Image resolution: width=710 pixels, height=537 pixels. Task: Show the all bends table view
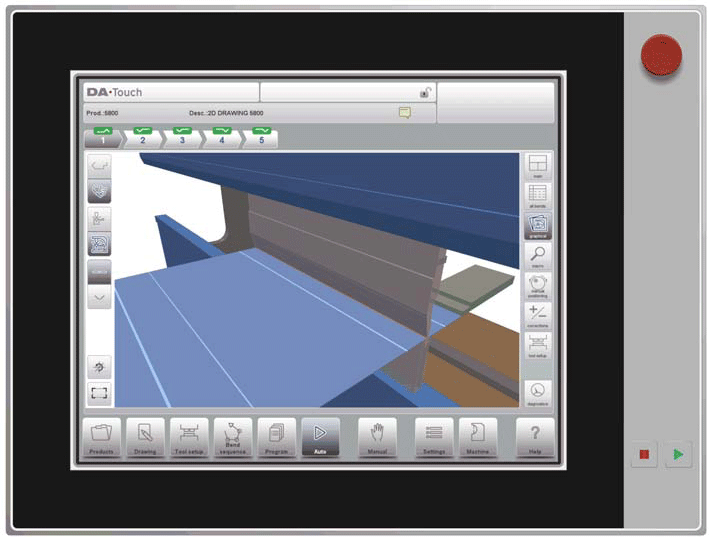pos(538,195)
